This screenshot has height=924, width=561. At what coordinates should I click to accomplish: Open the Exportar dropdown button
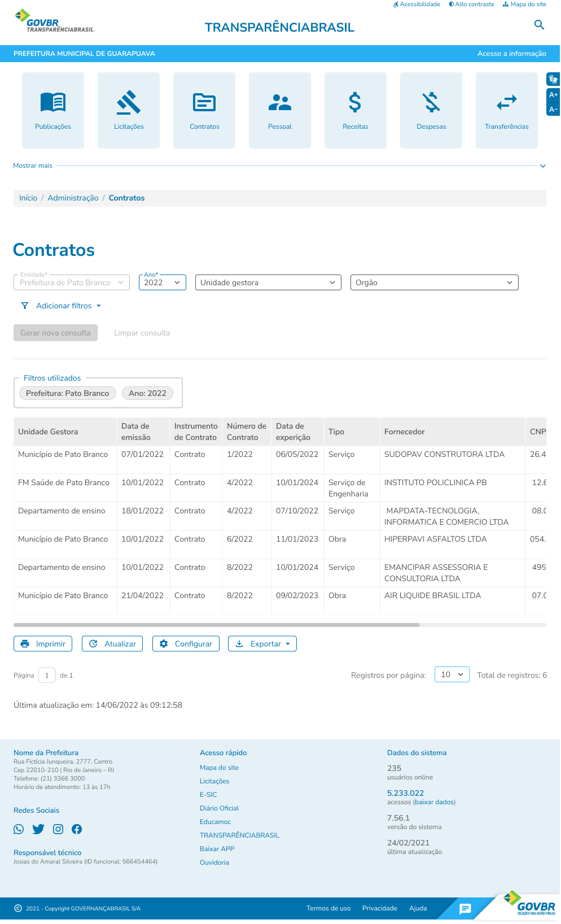click(262, 644)
